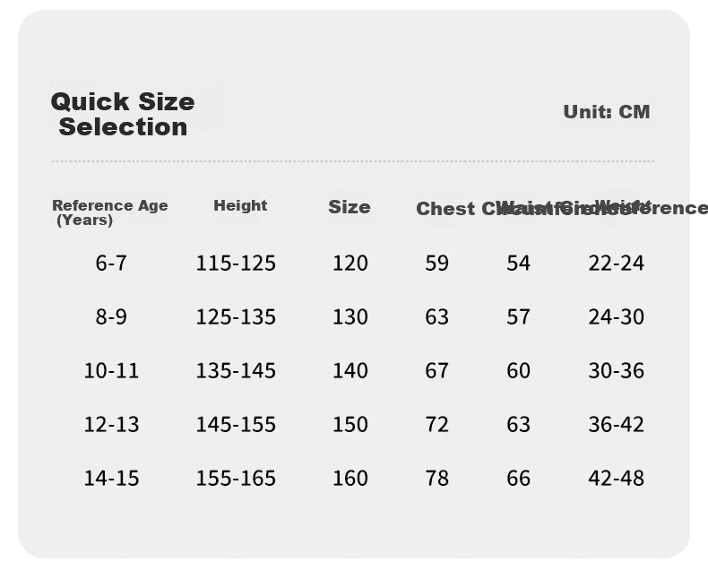
Task: Click size value 160
Action: pos(350,479)
